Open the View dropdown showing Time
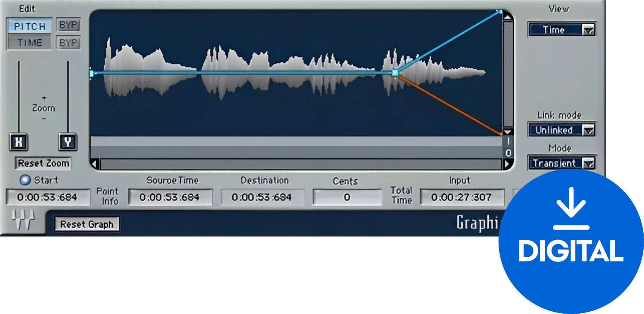The height and width of the screenshot is (314, 644). pyautogui.click(x=561, y=30)
